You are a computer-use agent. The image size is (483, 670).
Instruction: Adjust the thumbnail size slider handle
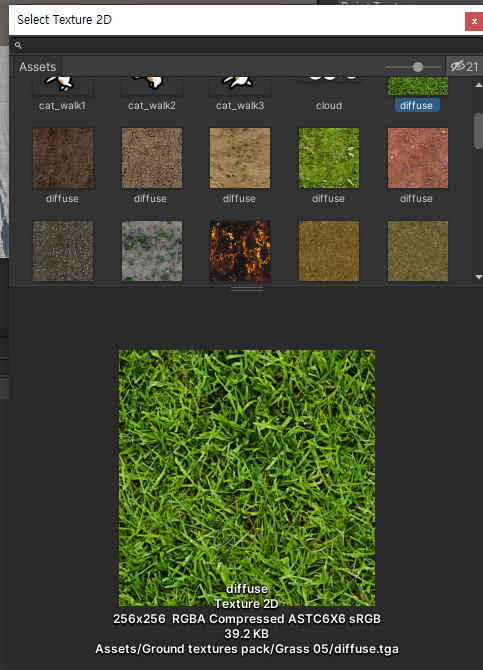pos(418,67)
